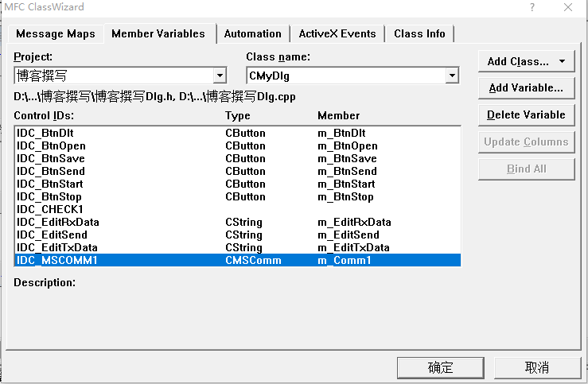
Task: Click the m_EditSend member name
Action: click(x=349, y=235)
